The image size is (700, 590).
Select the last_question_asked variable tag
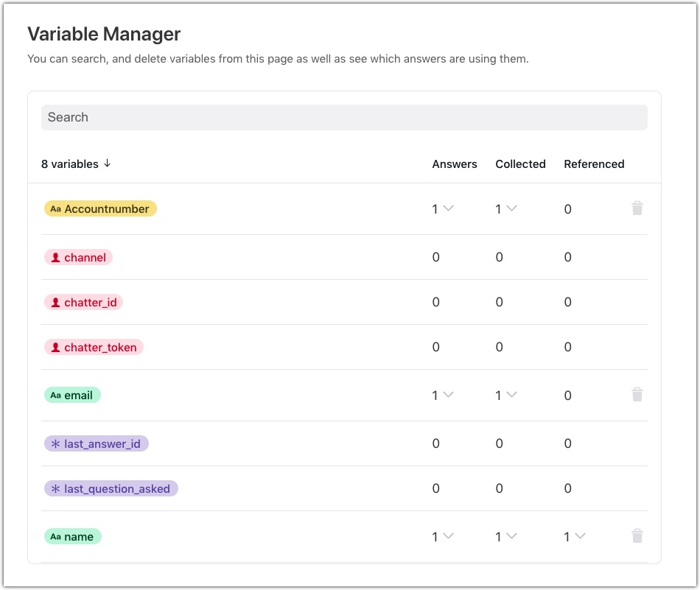pos(111,489)
